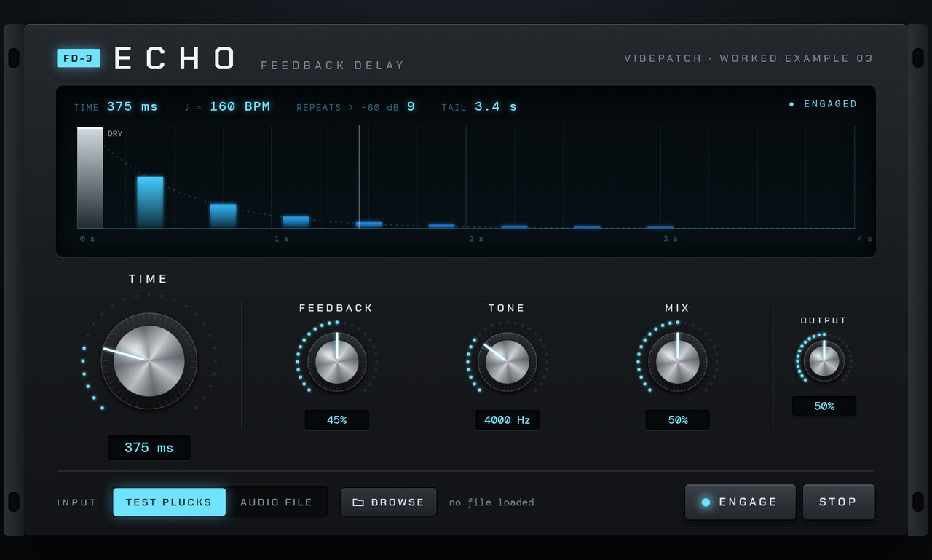Click the 50% value field under Output

point(824,406)
